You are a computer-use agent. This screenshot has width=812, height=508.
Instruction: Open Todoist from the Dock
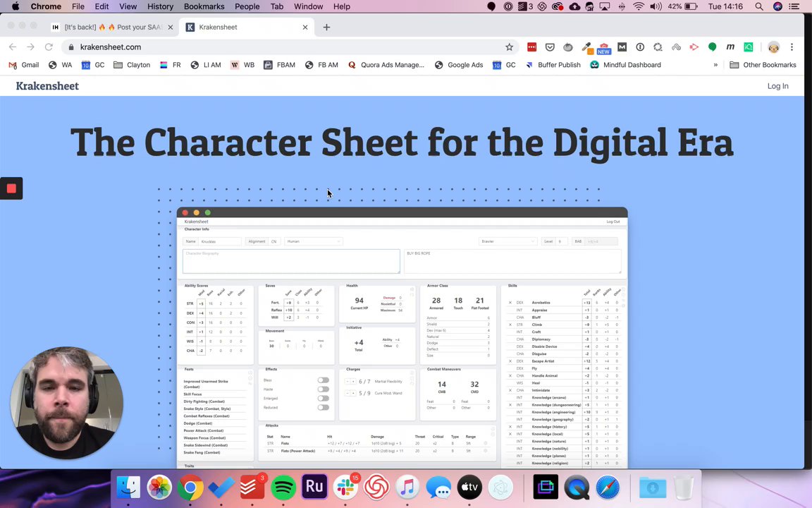point(252,488)
